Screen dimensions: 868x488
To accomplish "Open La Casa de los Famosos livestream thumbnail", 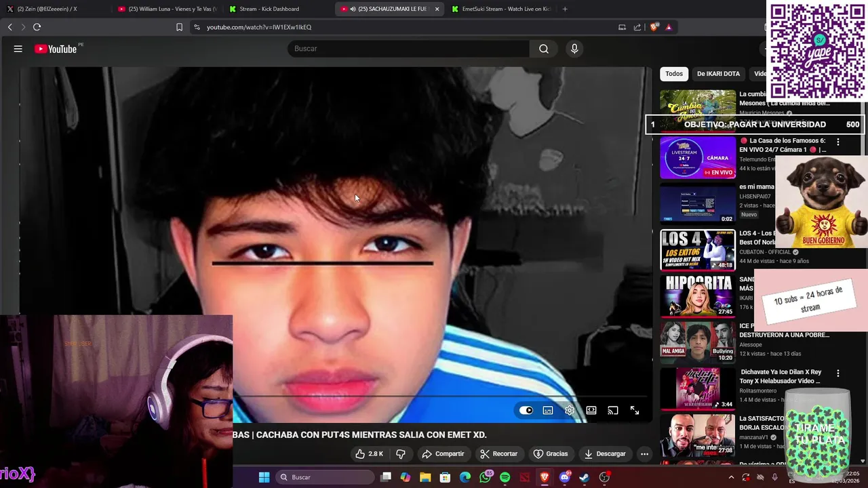I will (698, 157).
